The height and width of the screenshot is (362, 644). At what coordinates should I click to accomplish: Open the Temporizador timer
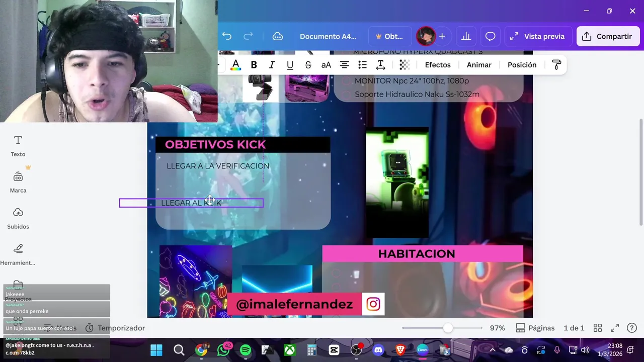(115, 328)
